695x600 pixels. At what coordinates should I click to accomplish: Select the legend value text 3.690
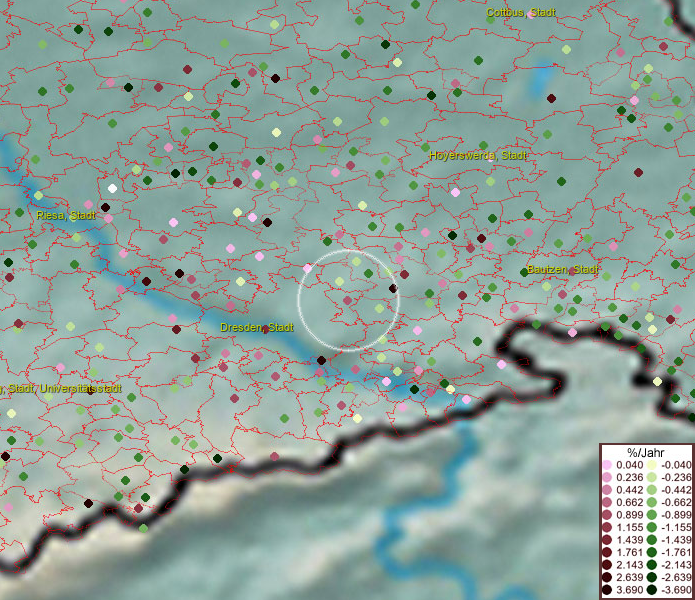click(x=630, y=590)
